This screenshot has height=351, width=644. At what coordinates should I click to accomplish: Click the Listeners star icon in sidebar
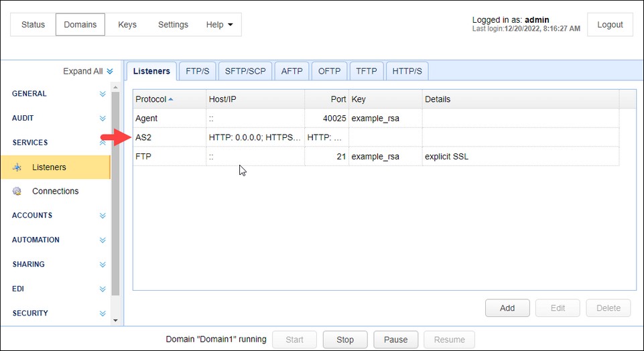coord(17,167)
